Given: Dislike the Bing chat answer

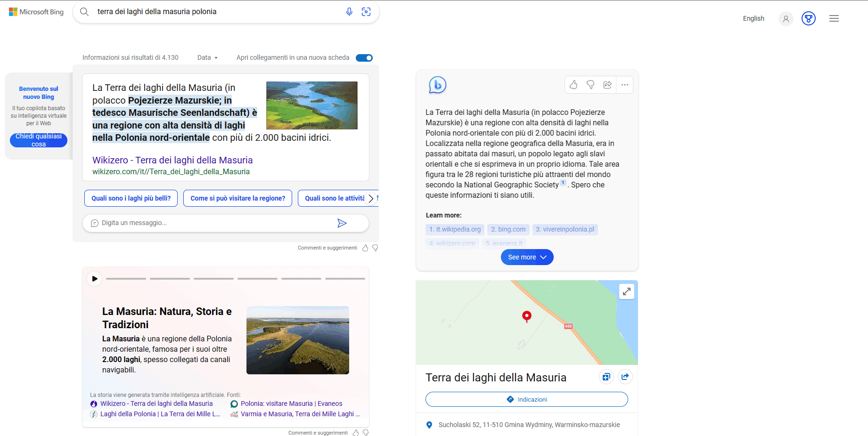Looking at the screenshot, I should coord(590,85).
